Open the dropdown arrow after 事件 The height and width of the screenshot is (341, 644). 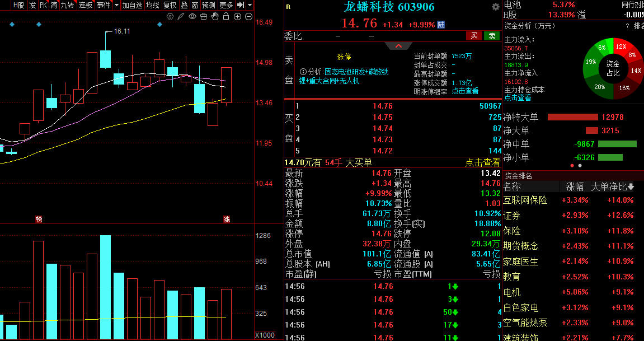pyautogui.click(x=116, y=5)
